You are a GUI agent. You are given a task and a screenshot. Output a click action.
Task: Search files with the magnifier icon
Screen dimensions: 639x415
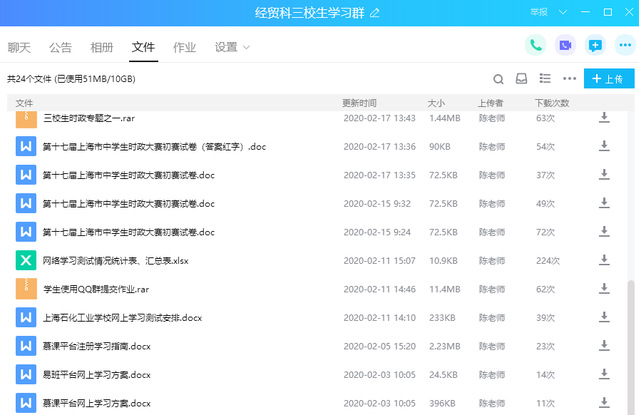pyautogui.click(x=498, y=78)
